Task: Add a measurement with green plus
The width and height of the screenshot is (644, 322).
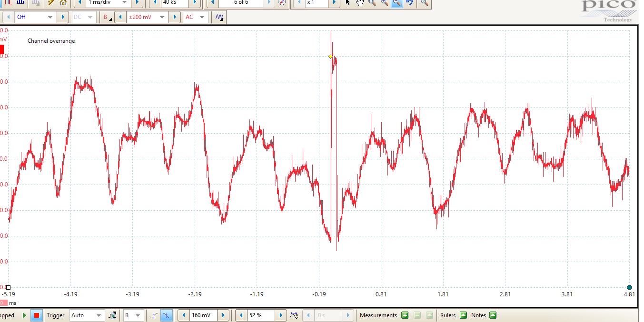Action: pyautogui.click(x=405, y=315)
